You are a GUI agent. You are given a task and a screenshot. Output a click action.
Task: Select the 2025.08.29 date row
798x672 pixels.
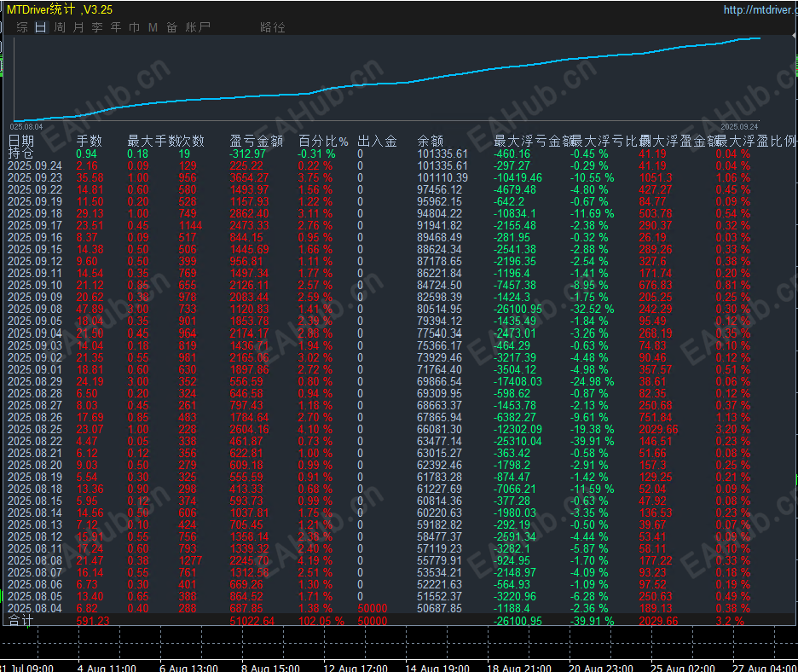tap(35, 381)
